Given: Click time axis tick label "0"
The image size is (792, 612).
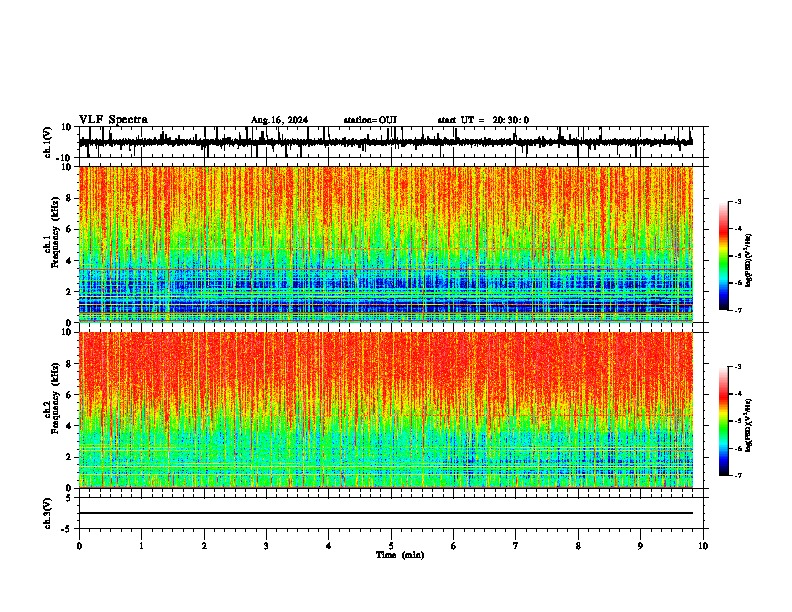Looking at the screenshot, I should click(x=79, y=546).
